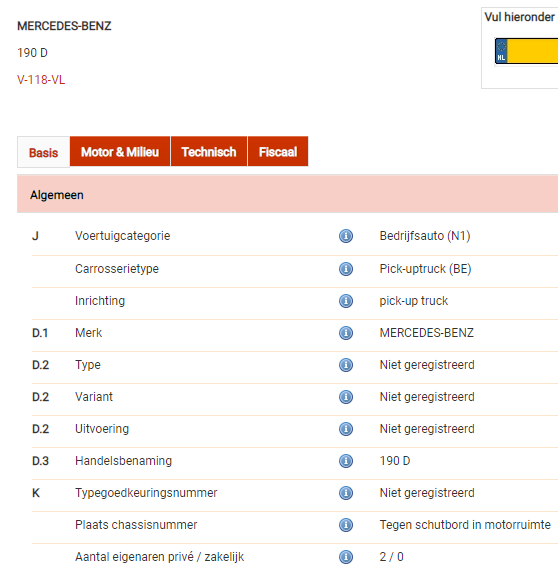Click info icon next to Voertuigcategorie
Screen dimensions: 558x576
pyautogui.click(x=346, y=236)
